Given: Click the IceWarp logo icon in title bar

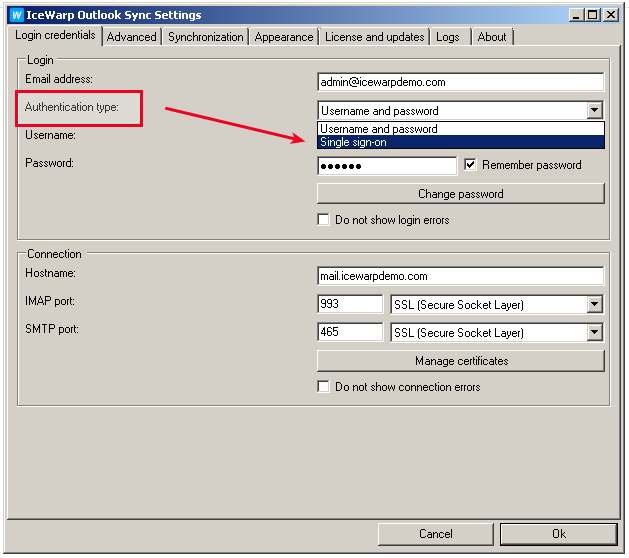Looking at the screenshot, I should click(x=16, y=15).
